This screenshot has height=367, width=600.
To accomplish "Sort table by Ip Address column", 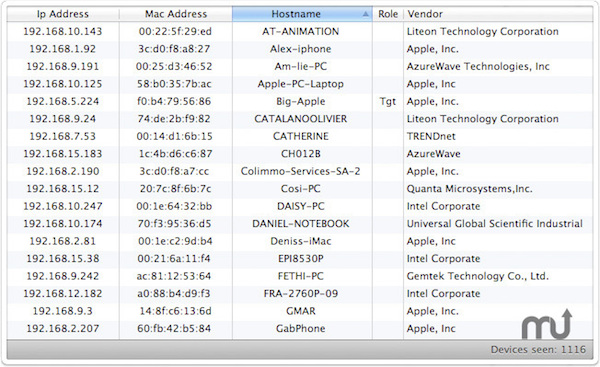I will [63, 14].
